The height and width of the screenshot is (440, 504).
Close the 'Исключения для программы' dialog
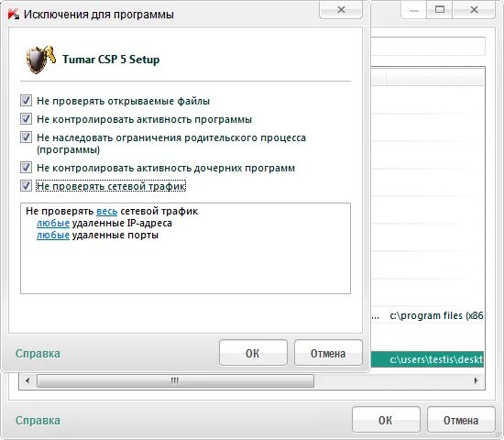341,10
